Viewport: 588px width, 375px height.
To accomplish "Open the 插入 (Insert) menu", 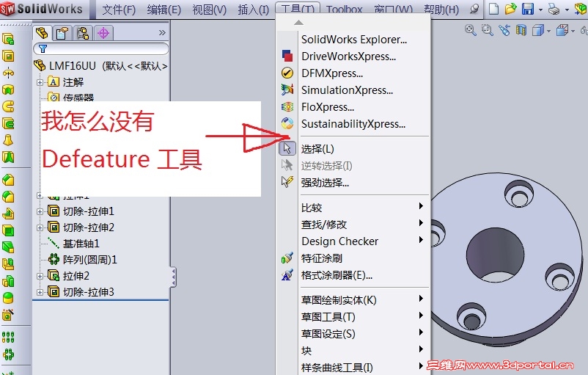I will pos(254,10).
